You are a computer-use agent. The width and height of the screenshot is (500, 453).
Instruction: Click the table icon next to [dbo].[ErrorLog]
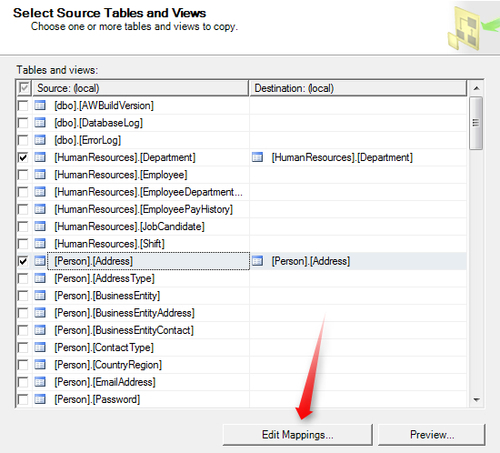40,140
